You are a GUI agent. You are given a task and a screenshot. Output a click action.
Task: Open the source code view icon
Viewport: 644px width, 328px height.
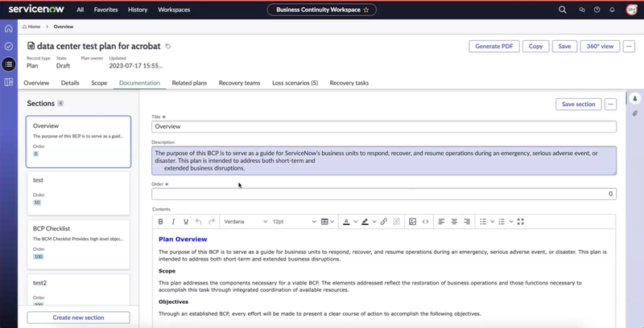(x=426, y=221)
